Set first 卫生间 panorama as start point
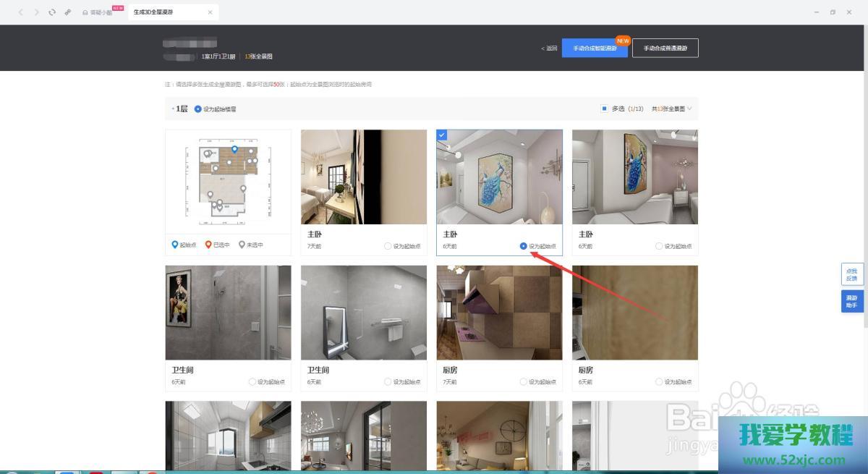Viewport: 868px width, 474px height. coord(252,381)
